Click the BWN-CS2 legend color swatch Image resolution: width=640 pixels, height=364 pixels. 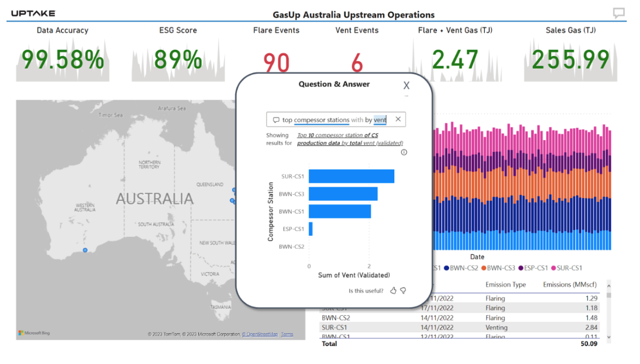447,268
